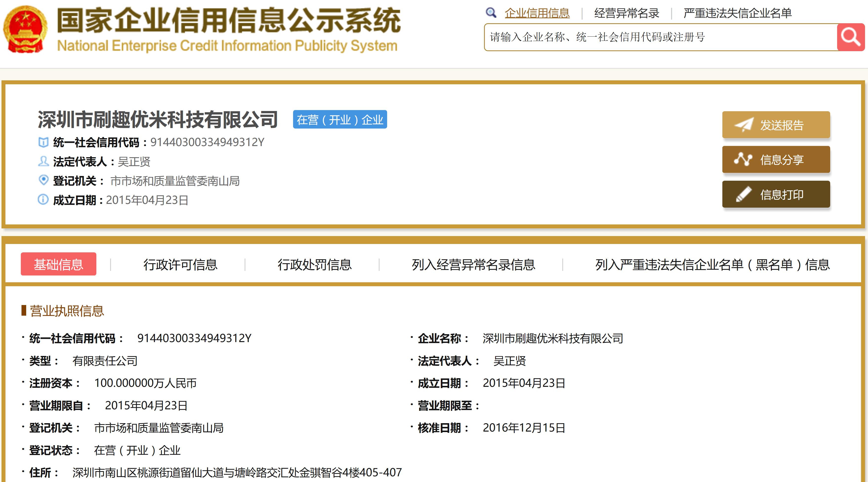Click the 在营（开业）企业 status badge
The image size is (868, 482).
[x=340, y=119]
